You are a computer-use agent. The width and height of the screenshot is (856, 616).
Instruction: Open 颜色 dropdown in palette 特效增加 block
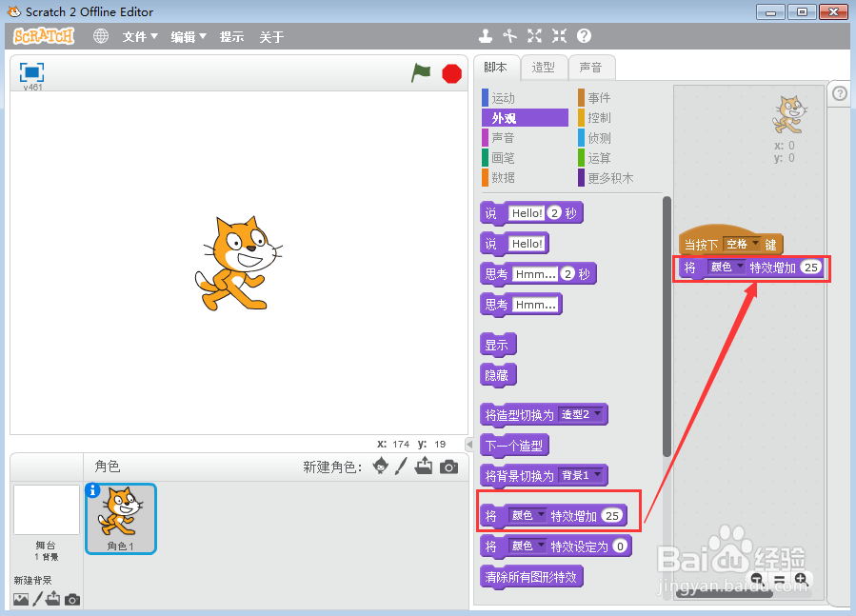click(528, 515)
